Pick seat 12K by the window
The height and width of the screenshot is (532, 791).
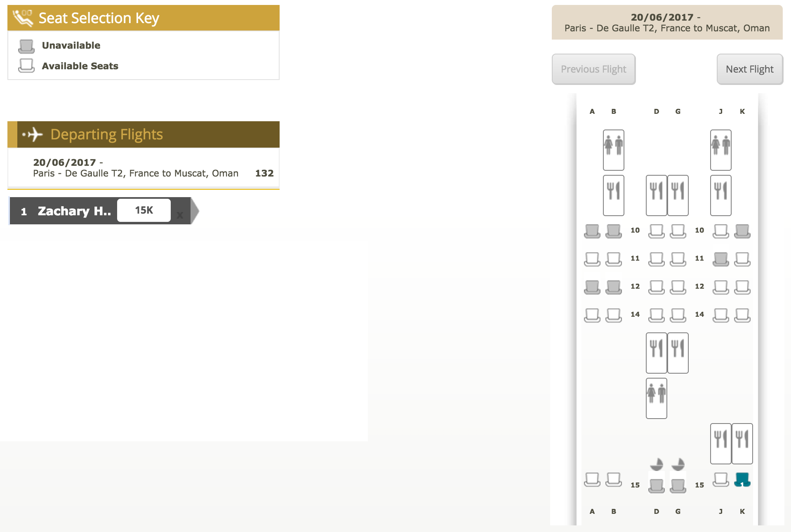[x=742, y=287]
